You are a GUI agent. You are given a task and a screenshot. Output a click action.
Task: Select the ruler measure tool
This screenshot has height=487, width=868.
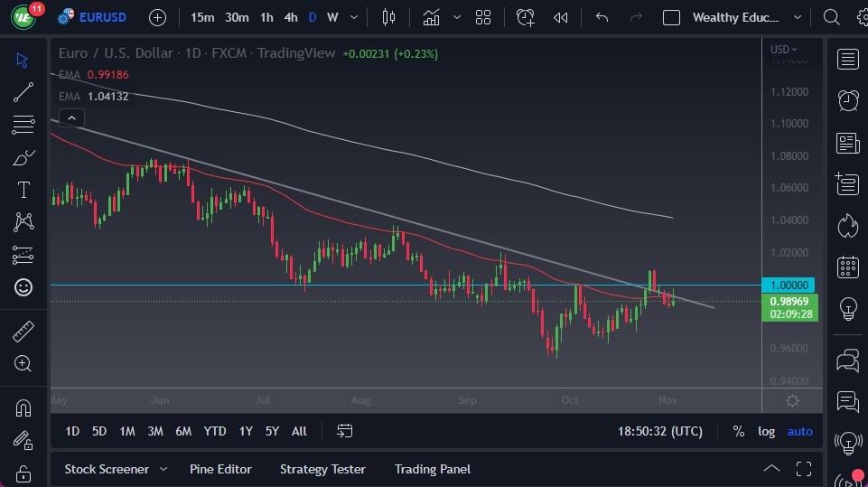click(23, 332)
